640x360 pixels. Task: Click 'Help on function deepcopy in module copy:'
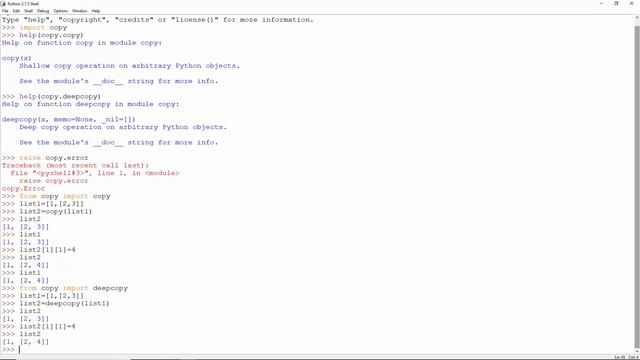(90, 104)
